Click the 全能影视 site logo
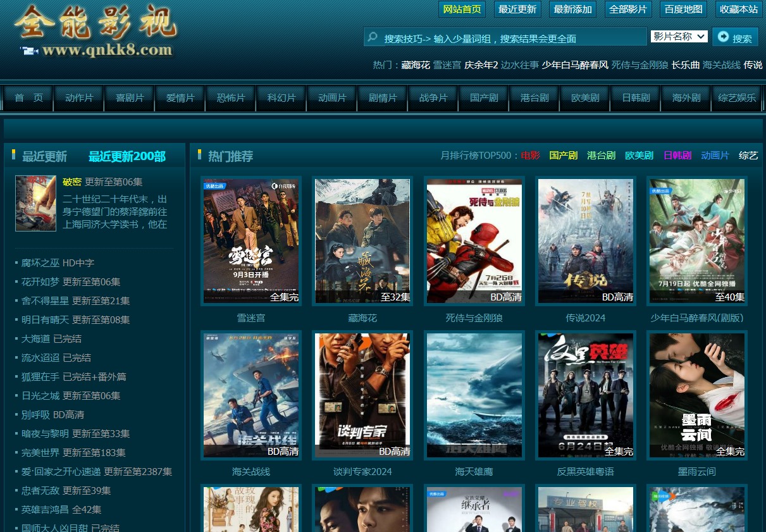 (x=96, y=31)
